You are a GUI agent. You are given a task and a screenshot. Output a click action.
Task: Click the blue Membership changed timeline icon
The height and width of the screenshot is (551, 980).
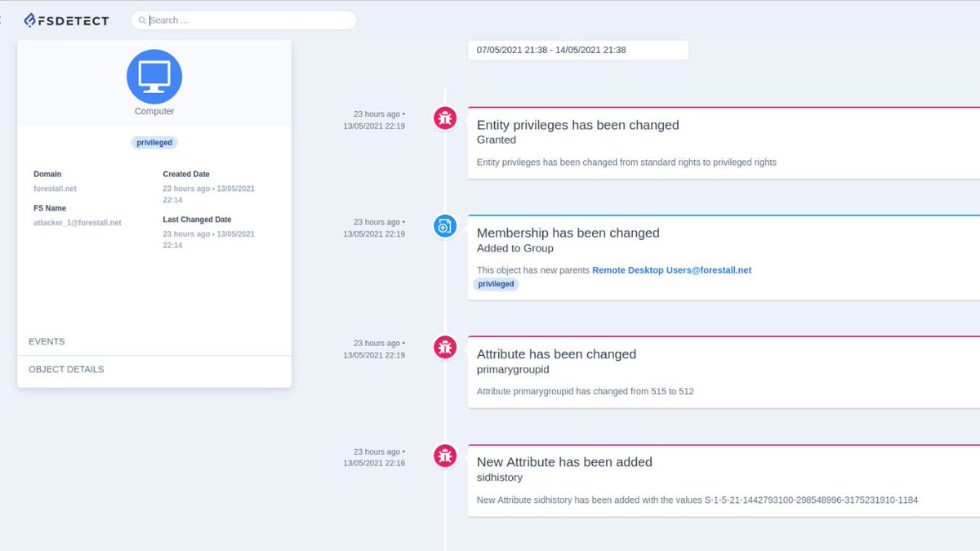pos(445,226)
